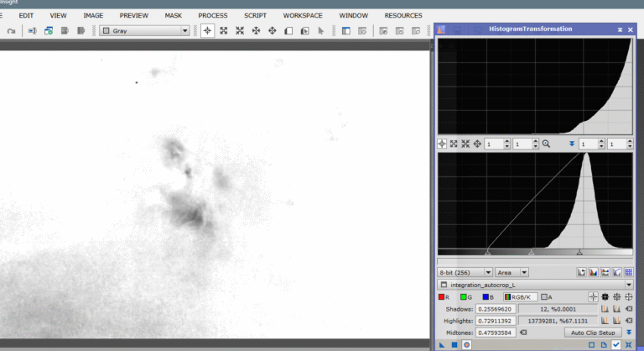Open the 8-bit (256) resolution dropdown
The image size is (644, 351).
465,272
